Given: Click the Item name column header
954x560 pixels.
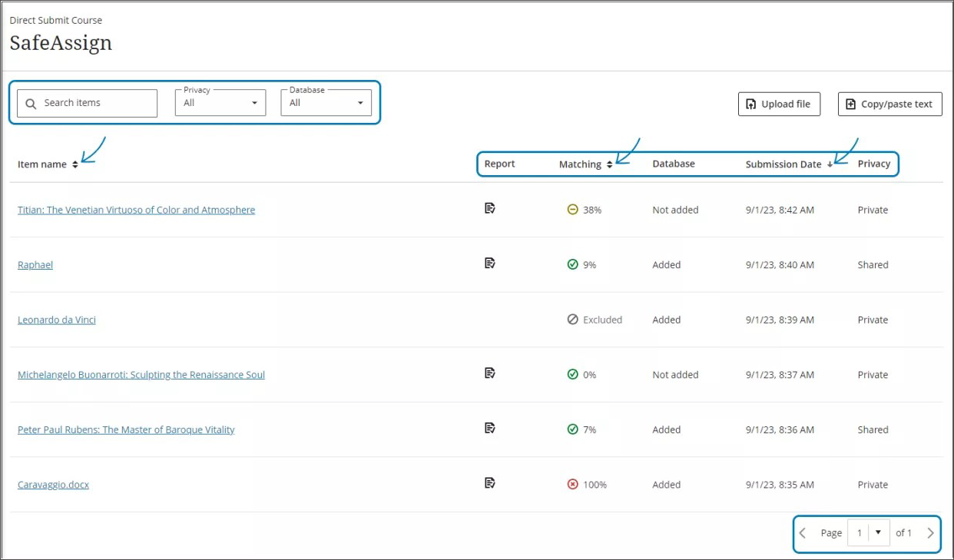Looking at the screenshot, I should pyautogui.click(x=42, y=164).
